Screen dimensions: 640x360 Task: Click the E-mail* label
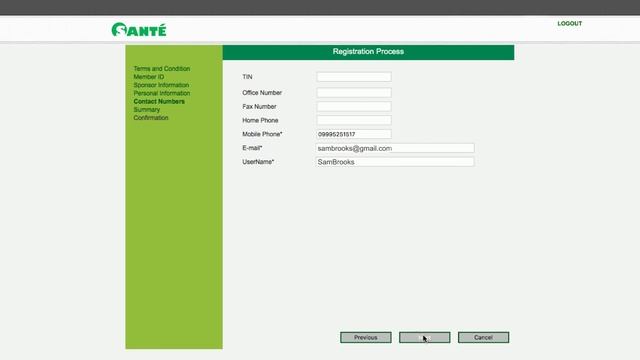click(252, 148)
